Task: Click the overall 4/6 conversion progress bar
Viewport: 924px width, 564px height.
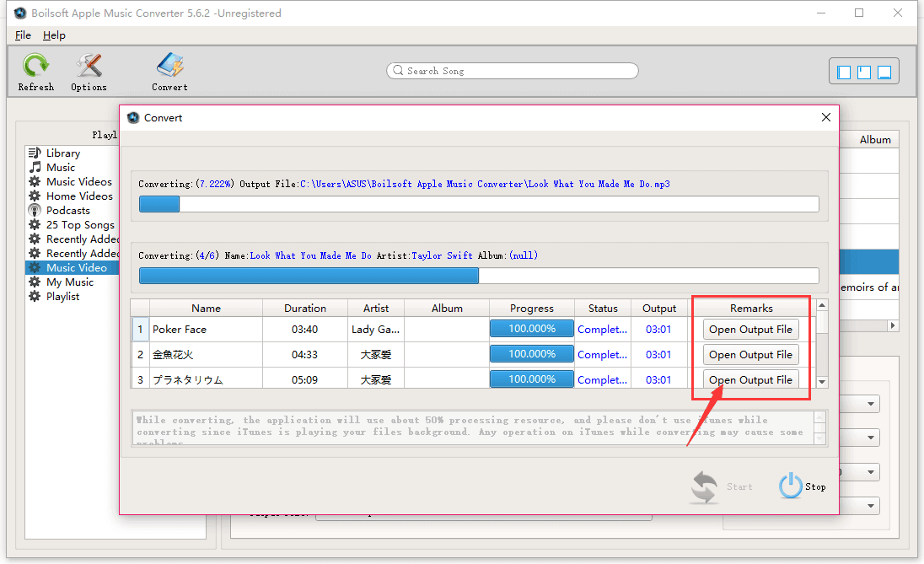Action: coord(479,276)
